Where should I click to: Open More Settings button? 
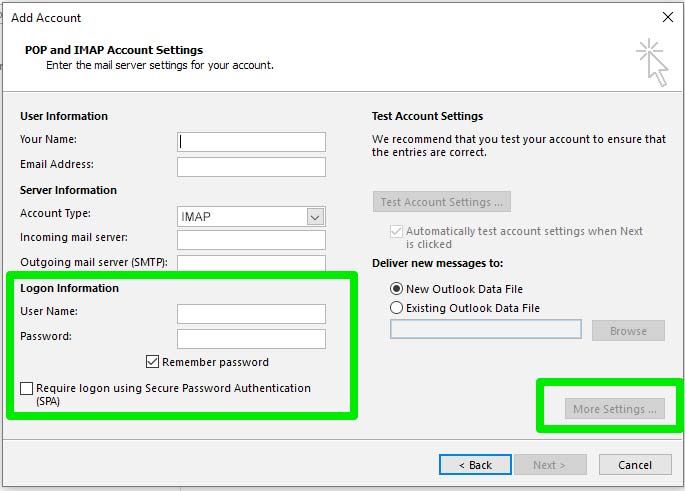(x=615, y=409)
